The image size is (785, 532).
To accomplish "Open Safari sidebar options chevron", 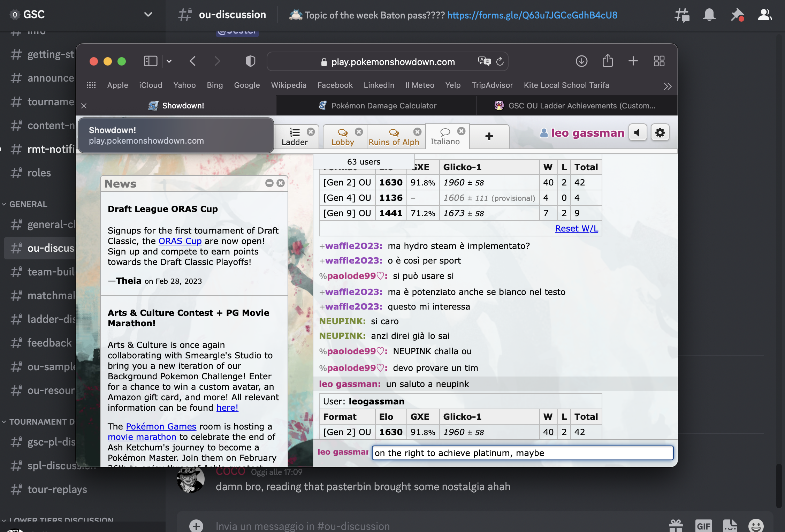I will click(x=169, y=61).
